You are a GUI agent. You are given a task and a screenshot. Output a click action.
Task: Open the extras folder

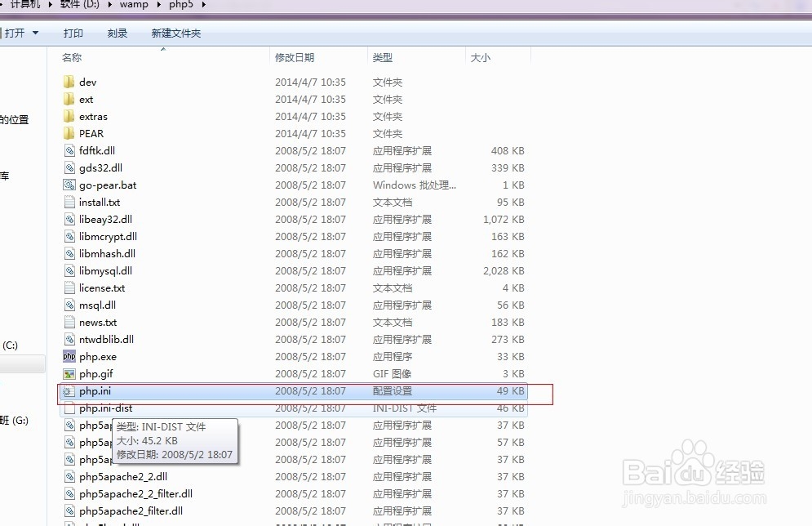click(x=91, y=116)
